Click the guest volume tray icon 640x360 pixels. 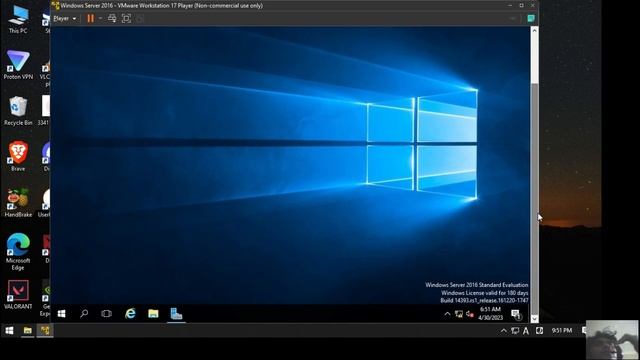pyautogui.click(x=470, y=314)
